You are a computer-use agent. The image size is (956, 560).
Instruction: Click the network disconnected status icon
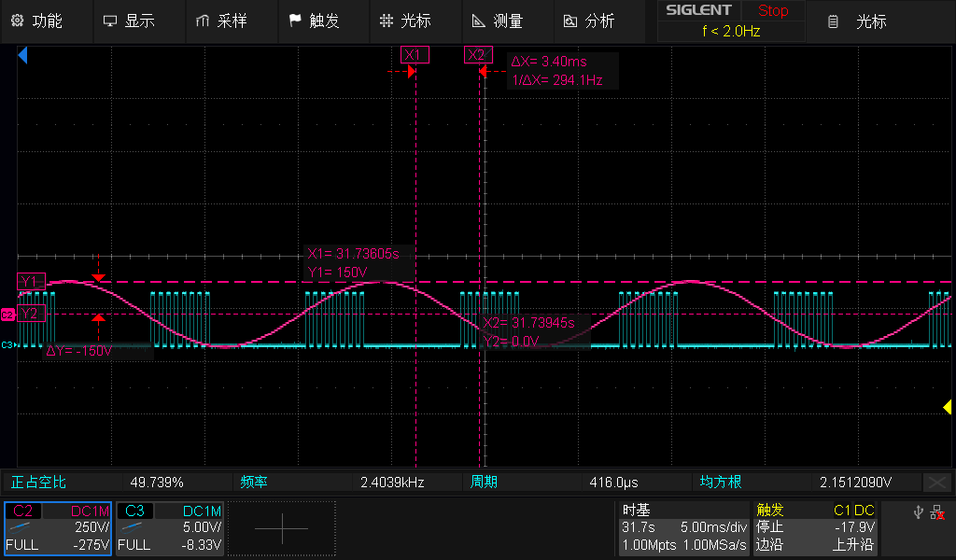click(937, 511)
